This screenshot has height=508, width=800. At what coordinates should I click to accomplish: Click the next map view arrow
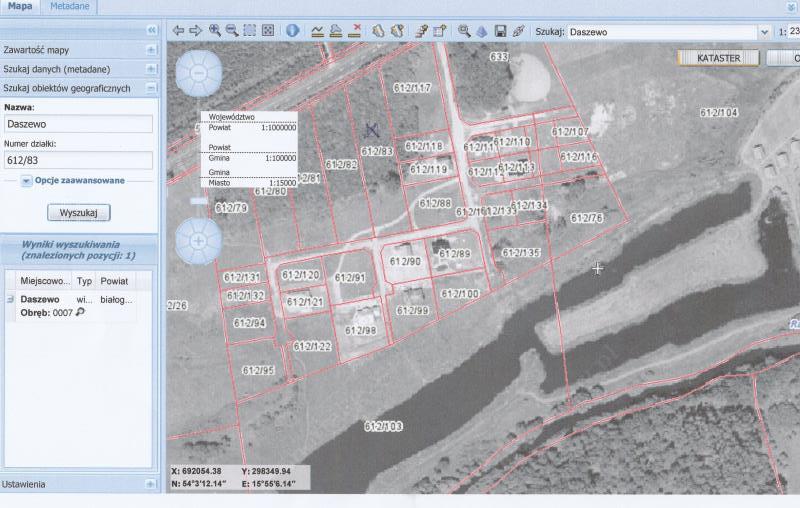(196, 31)
